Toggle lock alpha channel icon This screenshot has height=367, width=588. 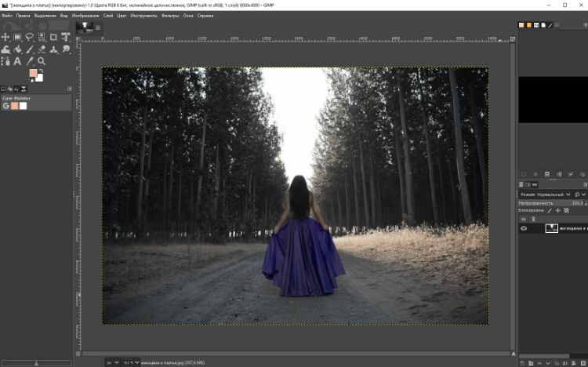[x=566, y=210]
